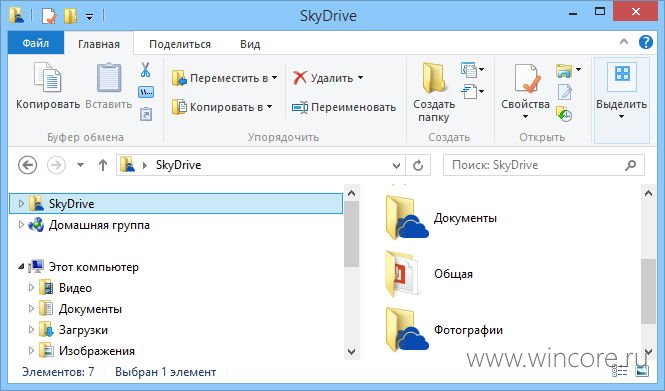Select the Фотографии folder

click(444, 330)
